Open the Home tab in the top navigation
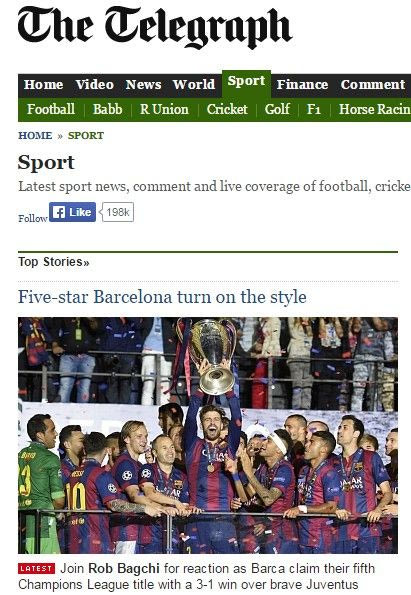 tap(43, 85)
